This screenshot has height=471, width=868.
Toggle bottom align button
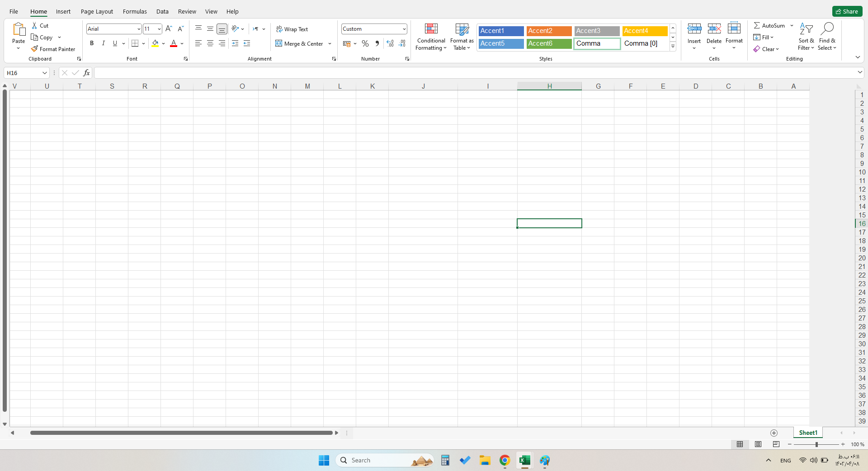coord(222,29)
